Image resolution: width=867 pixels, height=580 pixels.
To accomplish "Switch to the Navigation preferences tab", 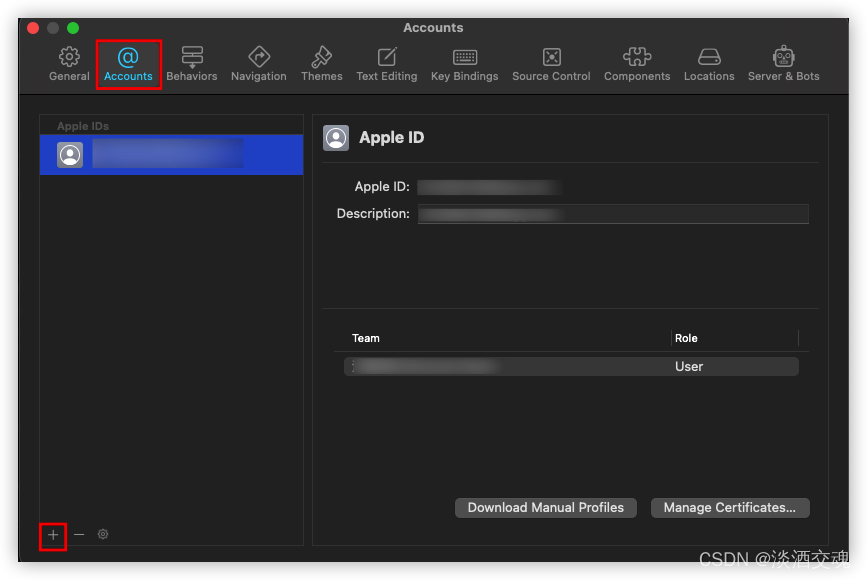I will (x=259, y=64).
